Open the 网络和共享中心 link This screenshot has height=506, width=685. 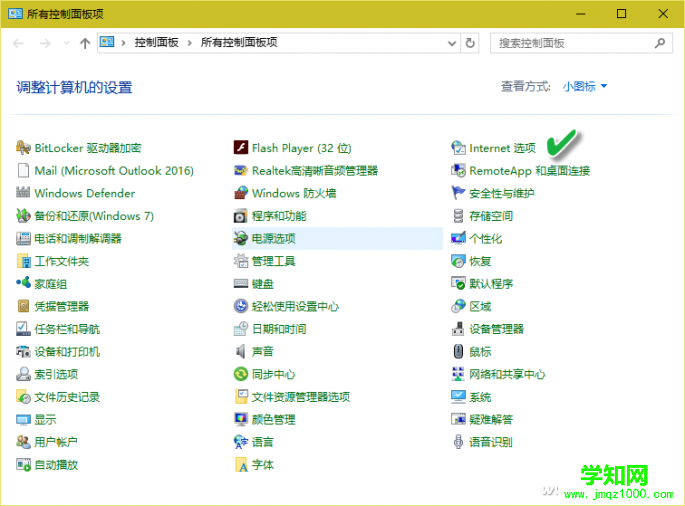coord(507,374)
